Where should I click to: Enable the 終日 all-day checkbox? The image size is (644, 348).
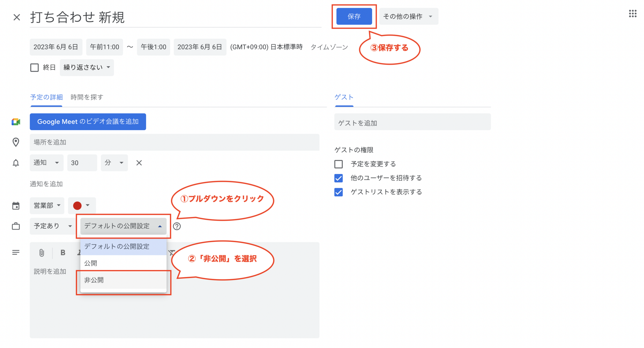(34, 67)
